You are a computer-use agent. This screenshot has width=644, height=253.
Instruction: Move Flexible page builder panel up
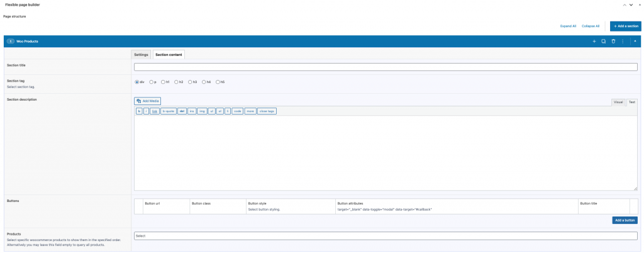pyautogui.click(x=625, y=5)
